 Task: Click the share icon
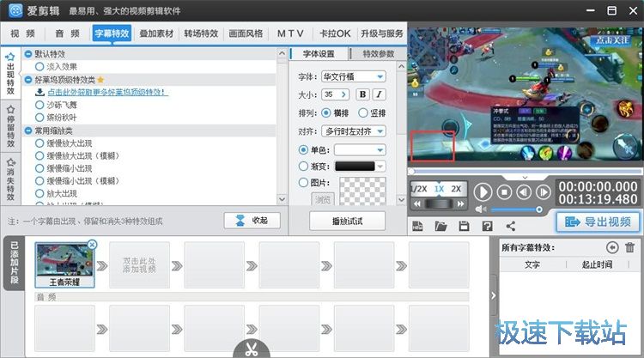pos(510,226)
